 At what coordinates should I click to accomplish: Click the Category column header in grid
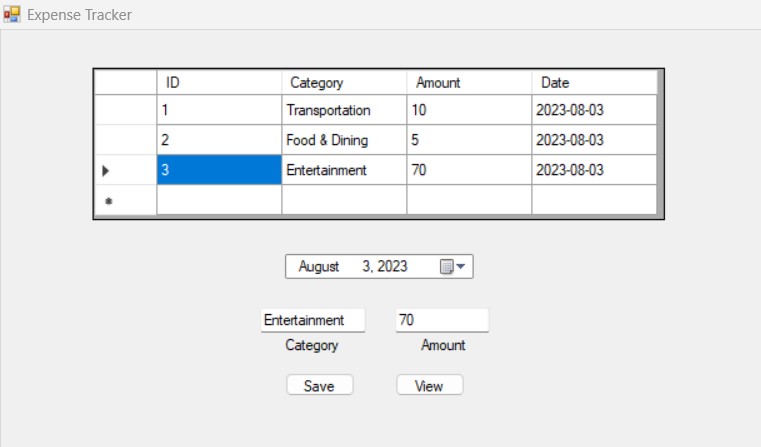[x=344, y=83]
